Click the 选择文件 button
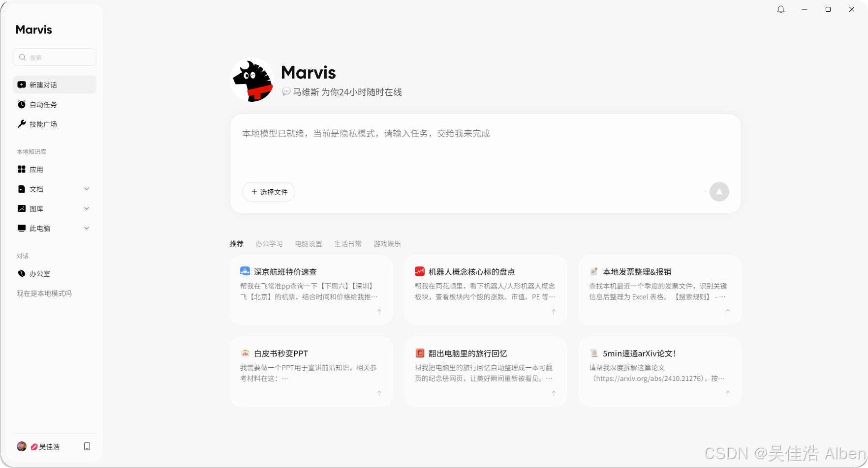 (x=269, y=192)
